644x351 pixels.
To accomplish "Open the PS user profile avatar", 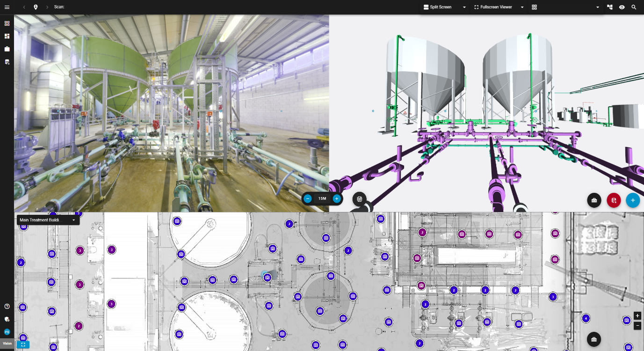I will tap(7, 332).
